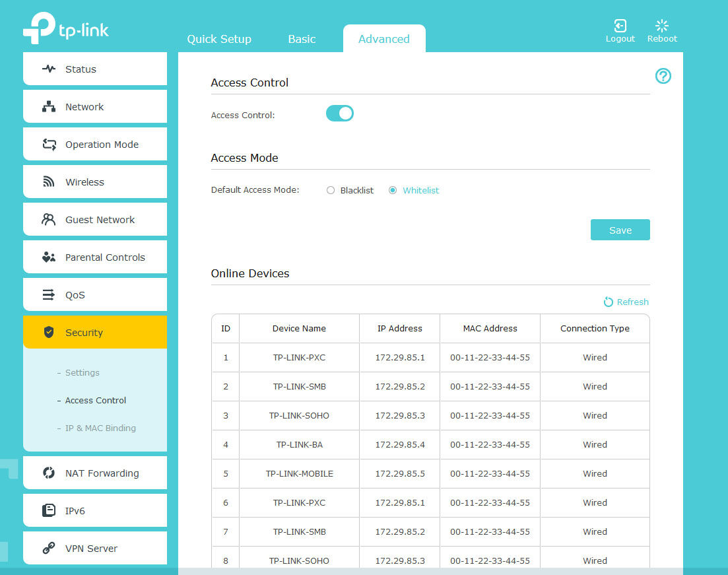This screenshot has width=728, height=575.
Task: Click the Save button
Action: click(x=620, y=230)
